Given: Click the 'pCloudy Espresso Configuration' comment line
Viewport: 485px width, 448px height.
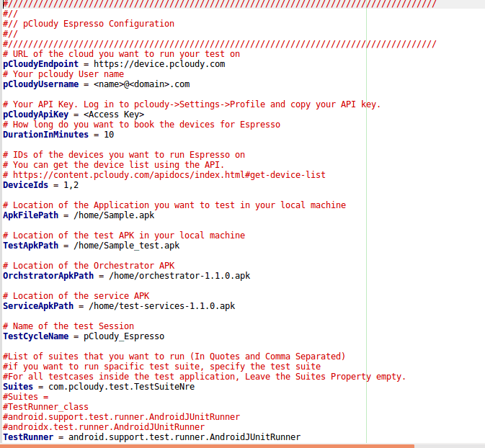Looking at the screenshot, I should tap(89, 24).
